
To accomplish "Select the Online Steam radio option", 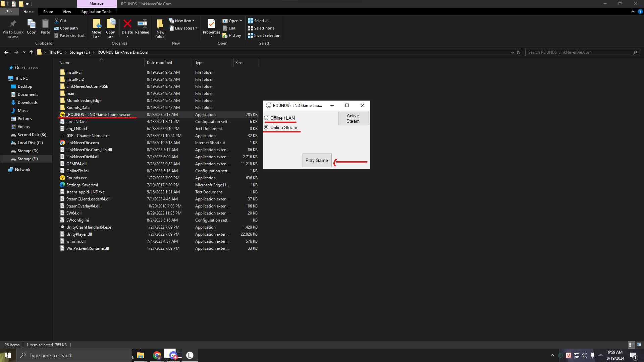I will [266, 127].
